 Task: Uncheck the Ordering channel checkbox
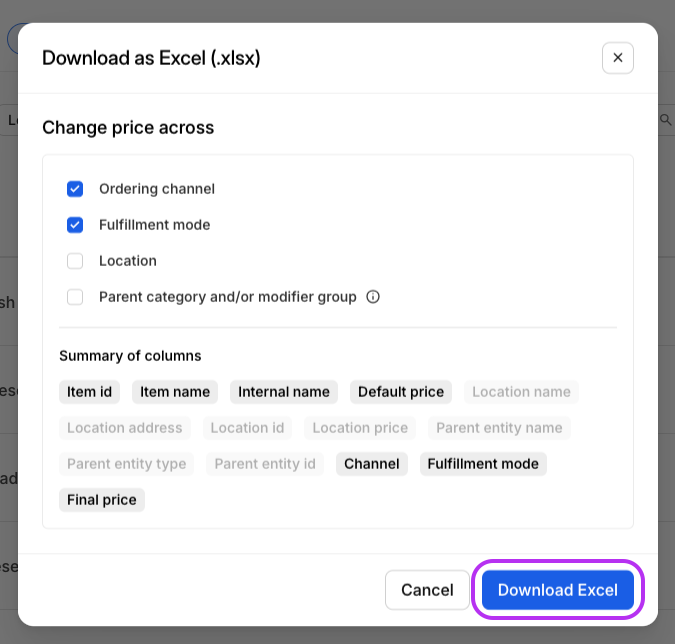tap(75, 189)
